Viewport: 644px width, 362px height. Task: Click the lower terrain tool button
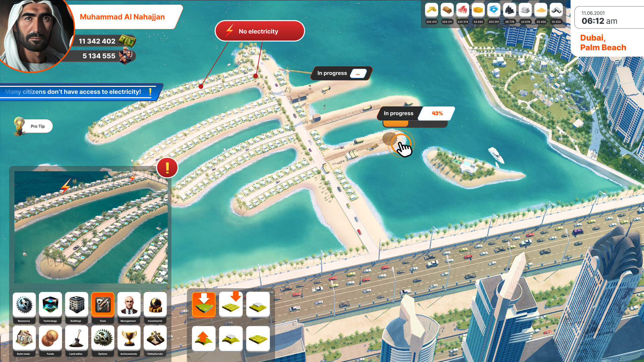coord(204,304)
